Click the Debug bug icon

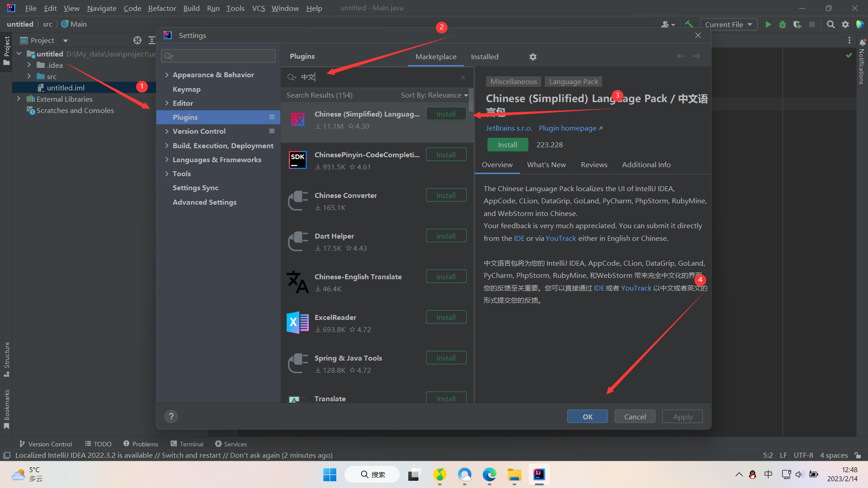[783, 24]
